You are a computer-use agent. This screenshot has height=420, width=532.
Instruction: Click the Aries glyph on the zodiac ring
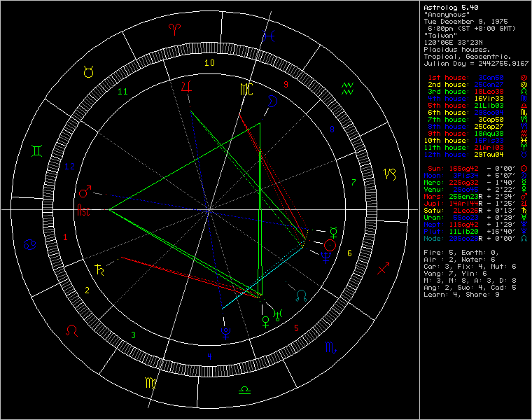(x=174, y=29)
